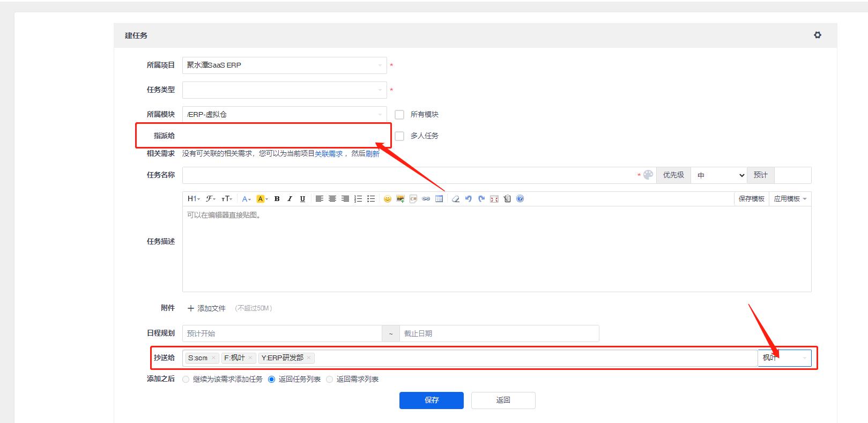868x423 pixels.
Task: Clear formatting with the eraser
Action: [x=456, y=199]
